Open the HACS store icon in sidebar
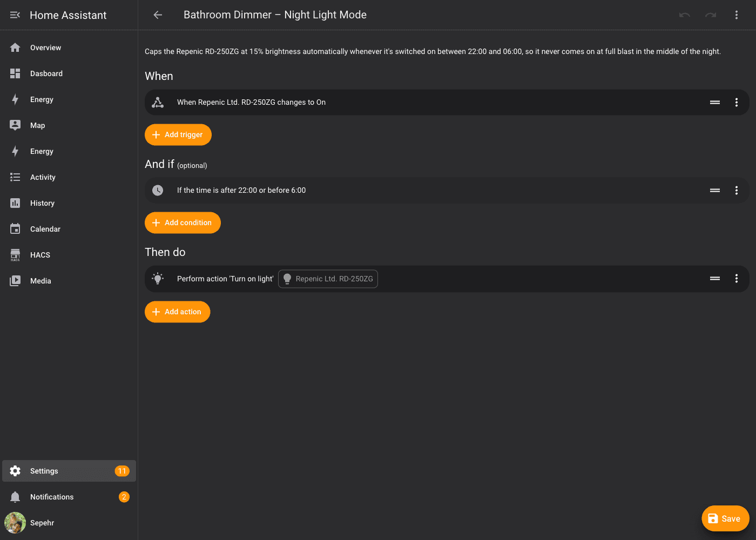The image size is (756, 540). point(15,255)
